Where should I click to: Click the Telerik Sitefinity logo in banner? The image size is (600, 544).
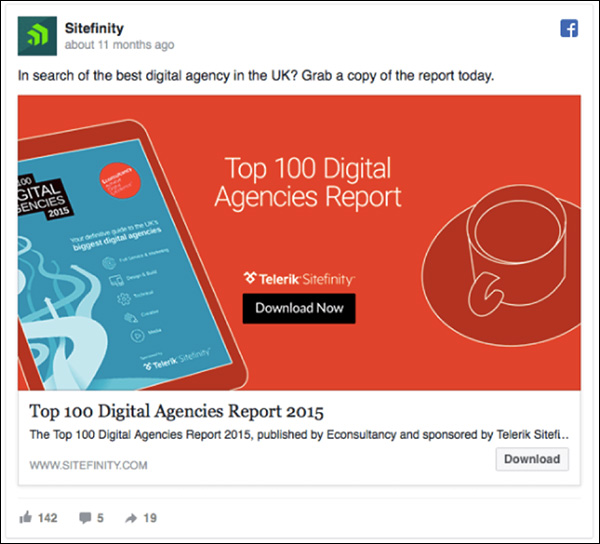coord(299,279)
